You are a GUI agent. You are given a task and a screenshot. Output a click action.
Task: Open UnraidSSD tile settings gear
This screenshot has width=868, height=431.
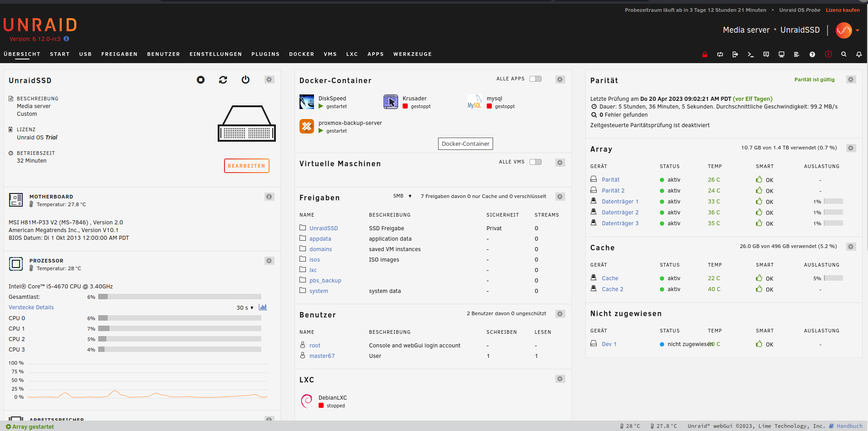(x=269, y=79)
